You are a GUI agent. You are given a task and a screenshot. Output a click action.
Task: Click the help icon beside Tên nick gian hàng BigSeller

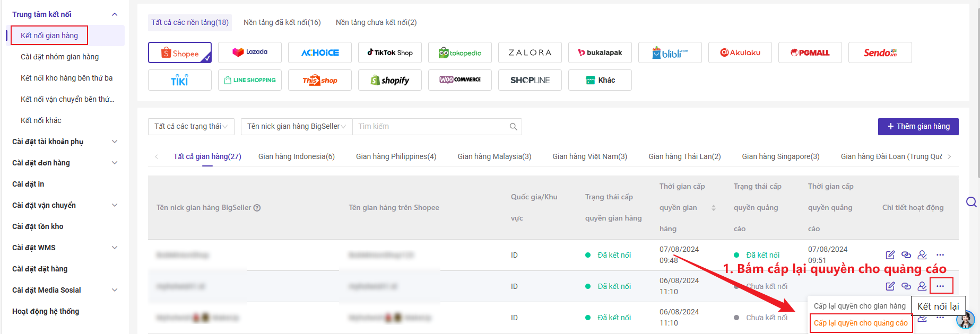point(257,208)
